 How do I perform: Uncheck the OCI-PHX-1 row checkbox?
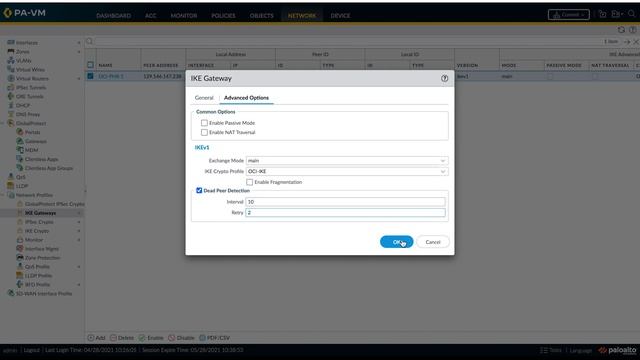coord(91,76)
